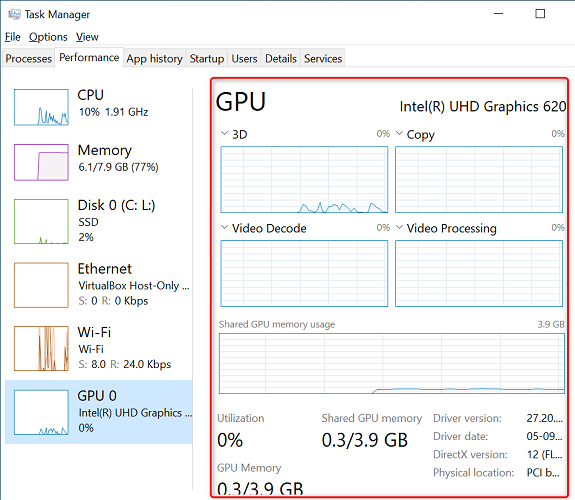Open Ethernet VirtualBox Host-Only graph thumbnail

coord(41,285)
